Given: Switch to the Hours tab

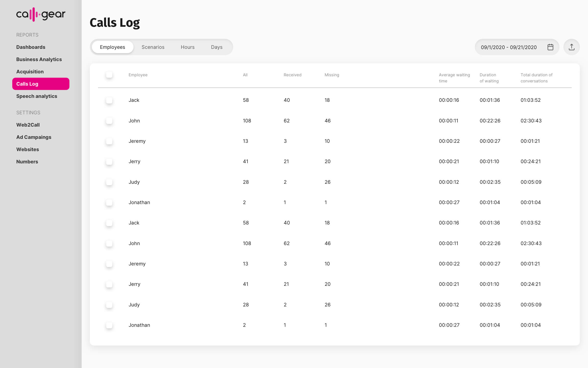Looking at the screenshot, I should (x=187, y=47).
